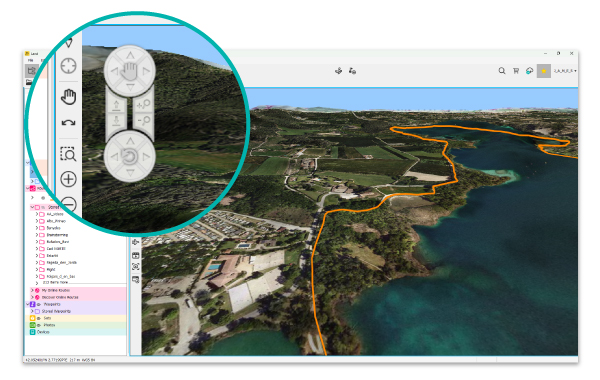Expand the Stored Waypoints folder
The image size is (600, 380).
(32, 311)
